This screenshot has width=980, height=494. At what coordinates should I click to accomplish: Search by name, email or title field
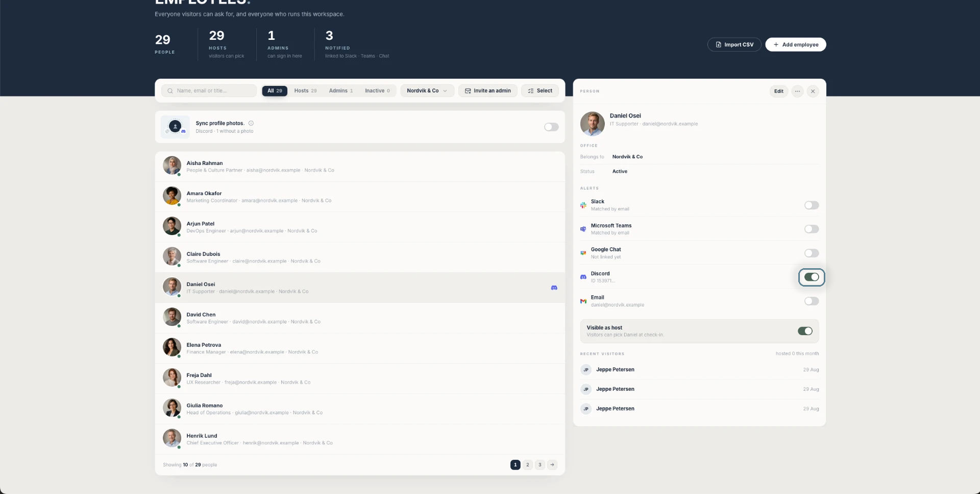209,90
